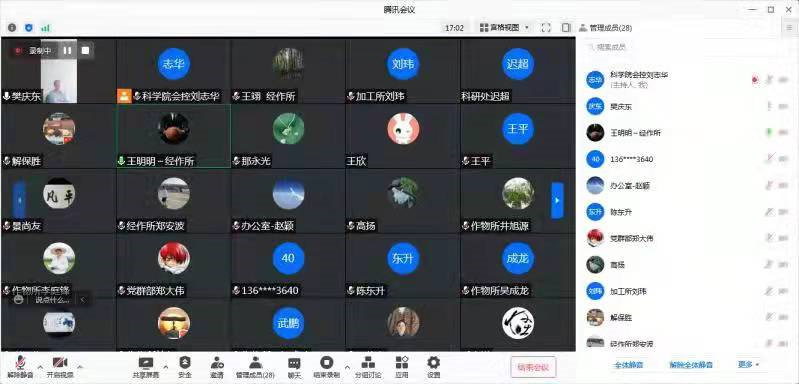Open the Apps icon in toolbar
The width and height of the screenshot is (799, 384).
[x=402, y=363]
